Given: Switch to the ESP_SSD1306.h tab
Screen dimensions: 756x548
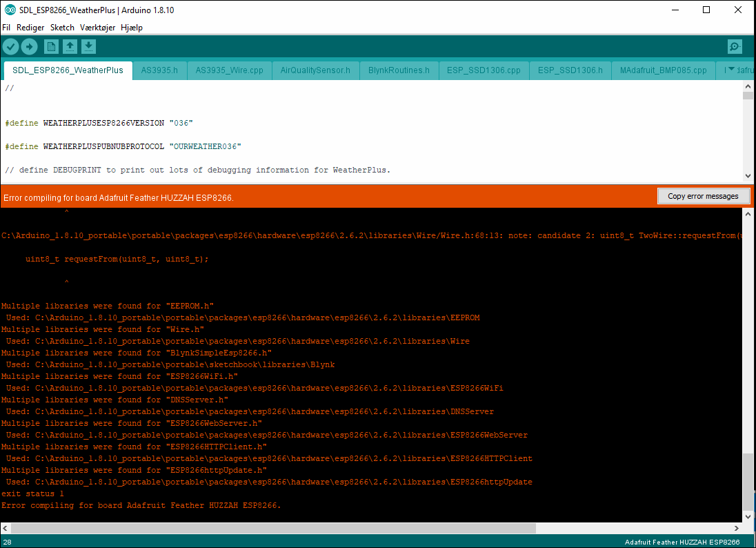Looking at the screenshot, I should [x=570, y=70].
